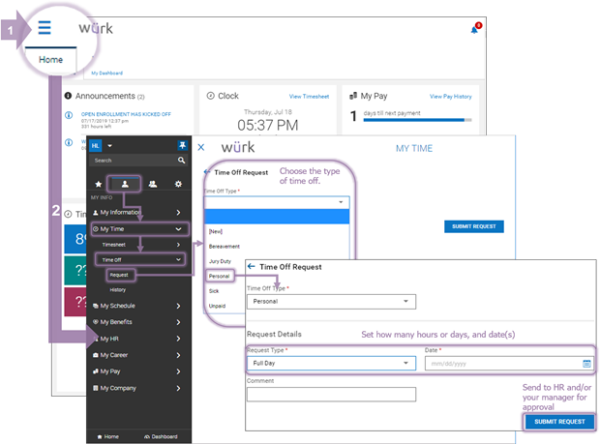Choose [New] in time off list
This screenshot has height=444, width=600.
click(x=215, y=232)
